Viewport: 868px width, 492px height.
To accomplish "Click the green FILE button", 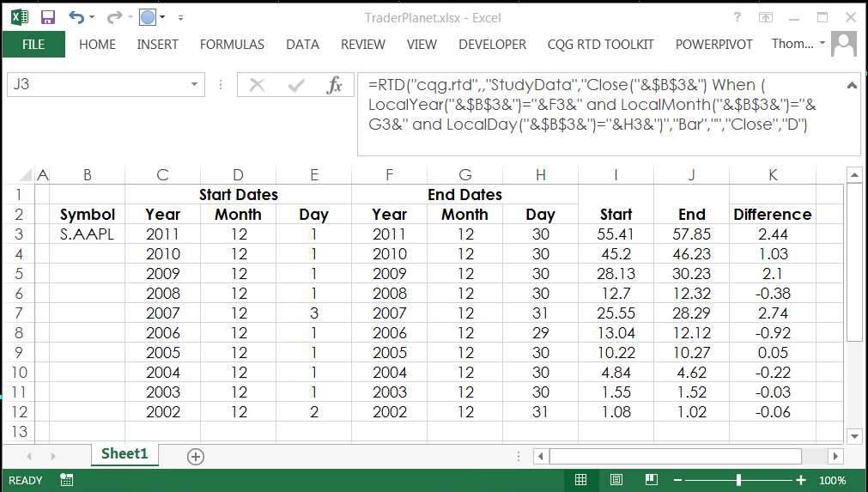I will [x=33, y=45].
